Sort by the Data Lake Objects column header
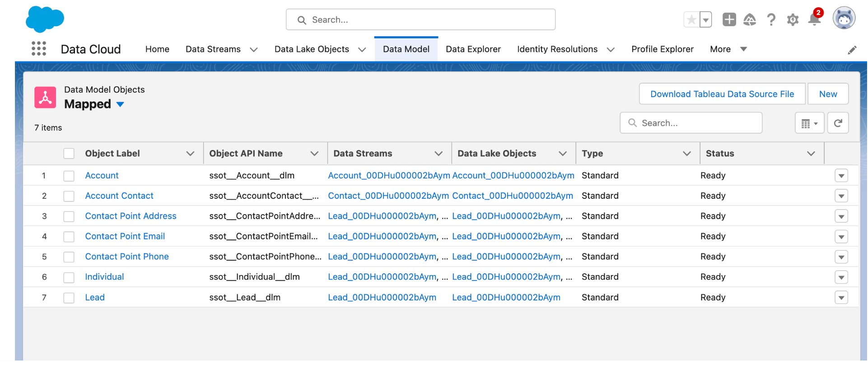The image size is (868, 365). (x=497, y=154)
